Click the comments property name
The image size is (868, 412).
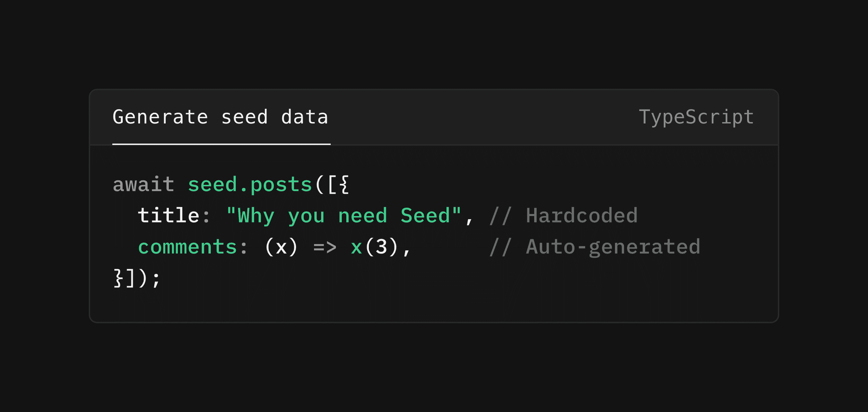(187, 247)
